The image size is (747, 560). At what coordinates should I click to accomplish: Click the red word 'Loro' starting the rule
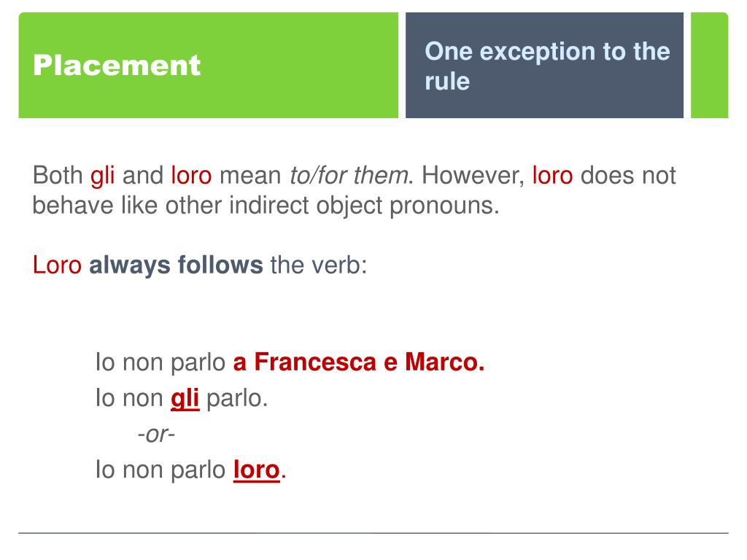tap(57, 265)
